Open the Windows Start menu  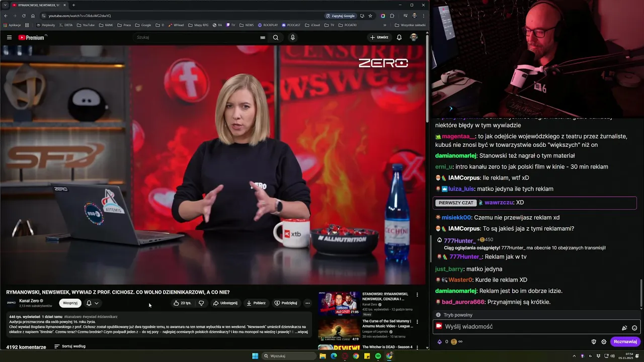(255, 356)
